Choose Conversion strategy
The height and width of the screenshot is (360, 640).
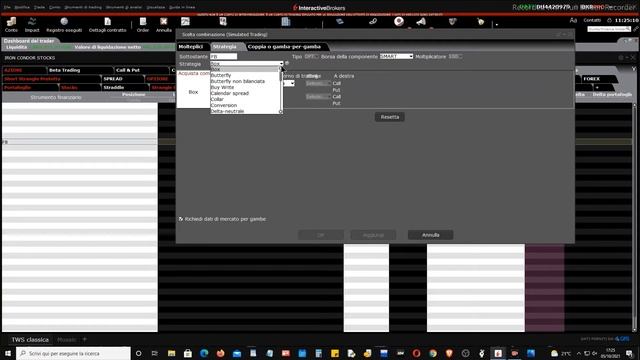pyautogui.click(x=244, y=105)
